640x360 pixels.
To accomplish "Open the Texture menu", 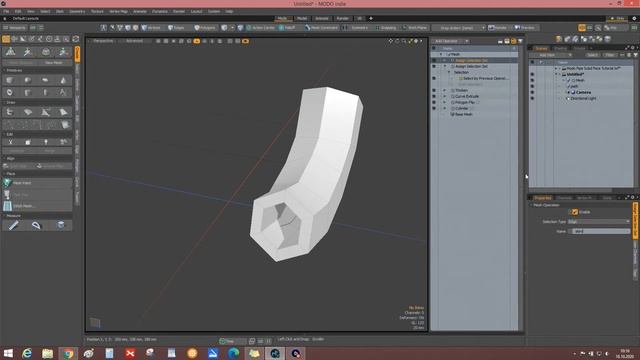I will click(x=97, y=11).
